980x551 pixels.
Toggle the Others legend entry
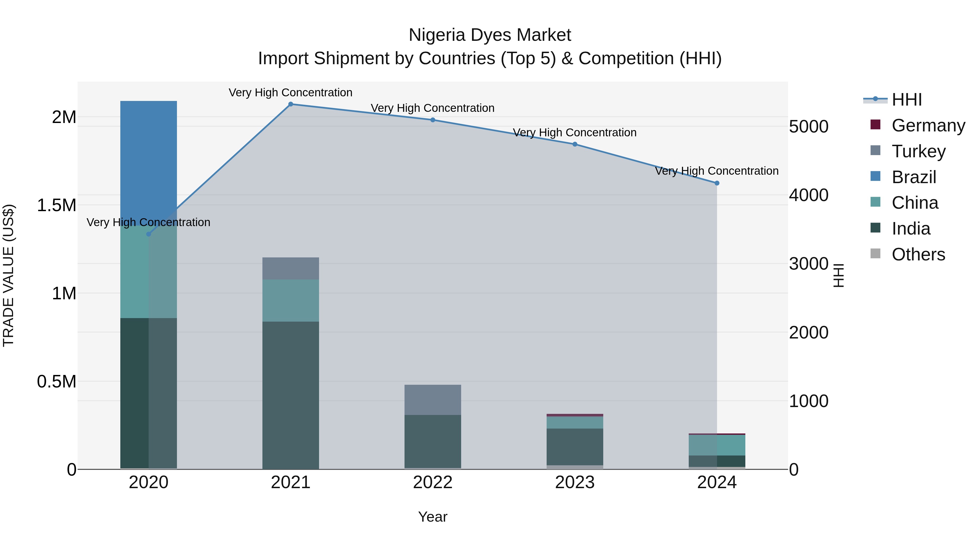point(908,254)
